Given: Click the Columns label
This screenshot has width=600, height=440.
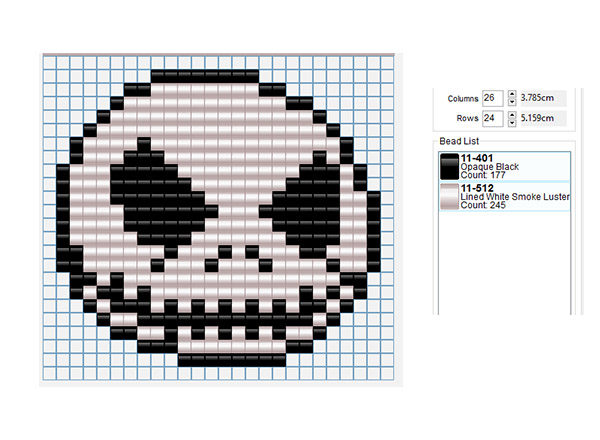Looking at the screenshot, I should click(x=463, y=99).
